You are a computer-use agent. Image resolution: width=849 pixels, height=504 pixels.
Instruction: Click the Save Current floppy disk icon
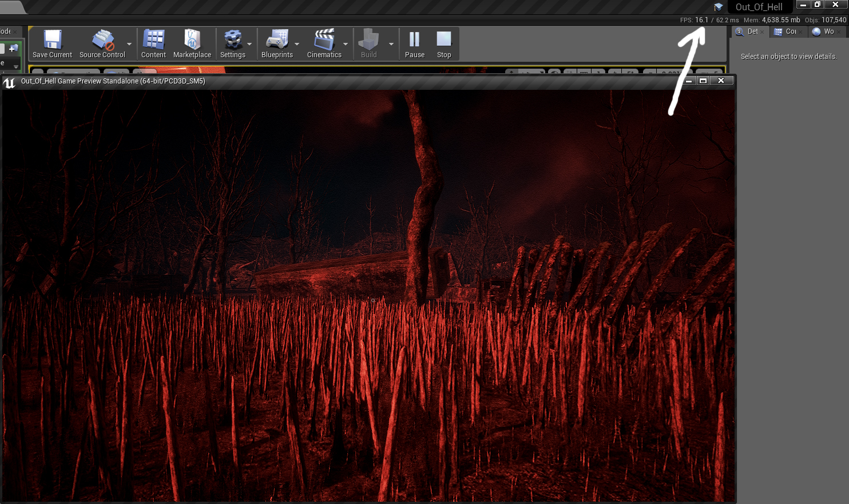click(x=52, y=40)
